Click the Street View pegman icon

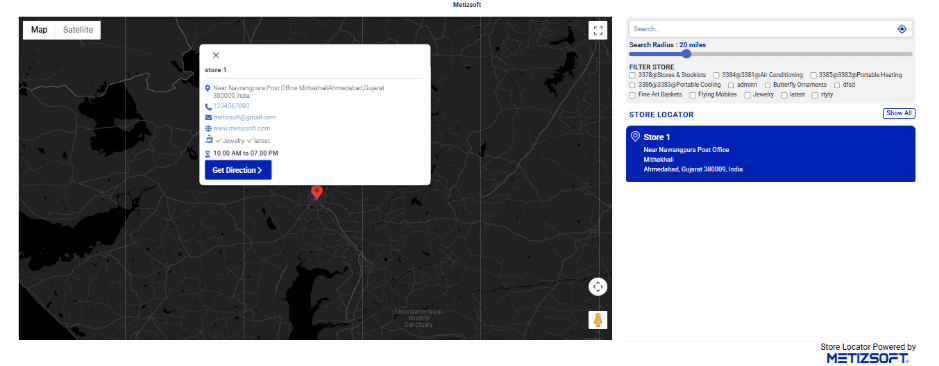(x=597, y=320)
